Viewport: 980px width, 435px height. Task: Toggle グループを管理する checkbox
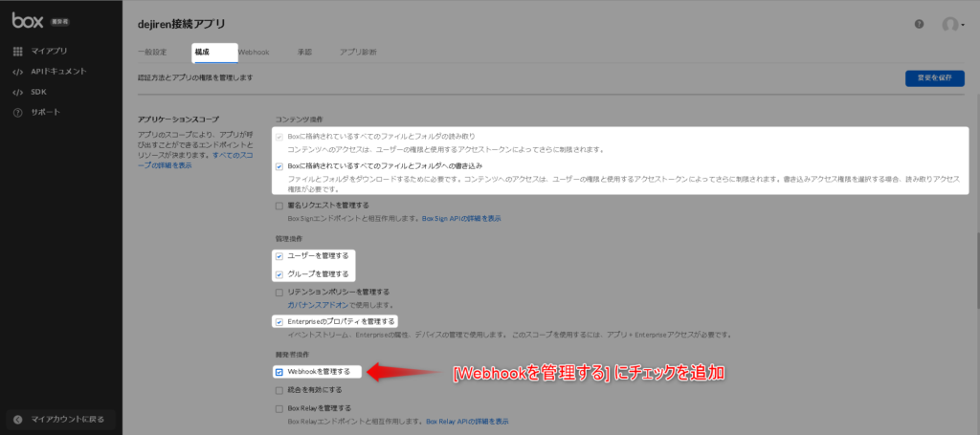[278, 274]
